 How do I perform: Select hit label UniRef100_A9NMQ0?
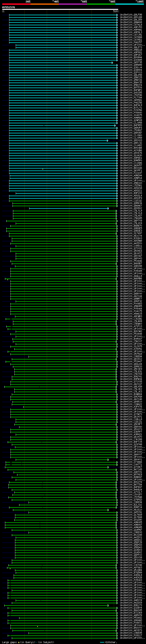(131, 117)
